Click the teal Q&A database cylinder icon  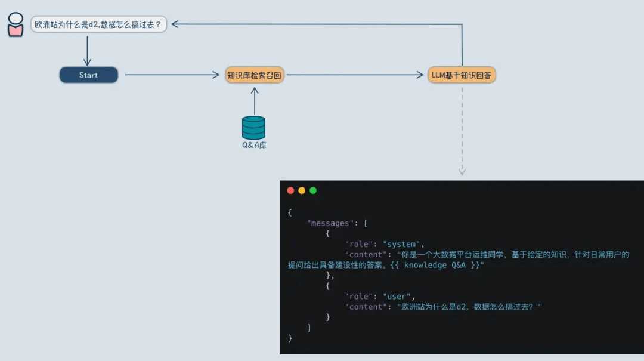tap(253, 128)
